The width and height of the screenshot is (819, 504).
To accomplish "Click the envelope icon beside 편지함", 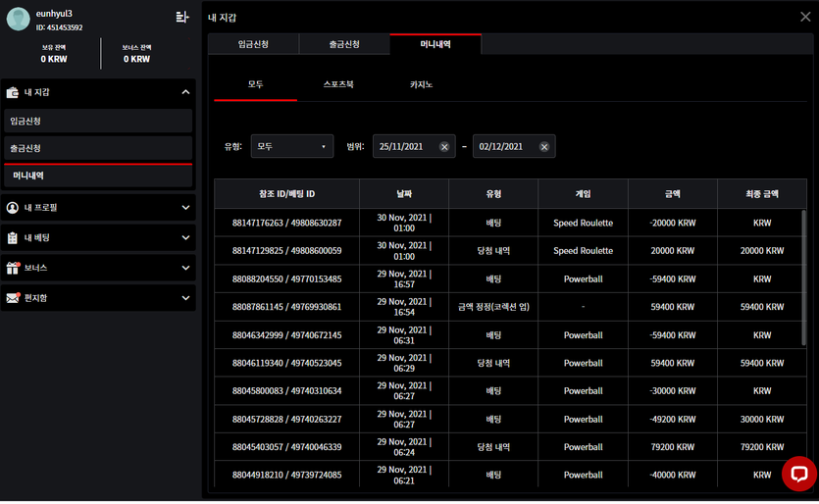I will 13,298.
